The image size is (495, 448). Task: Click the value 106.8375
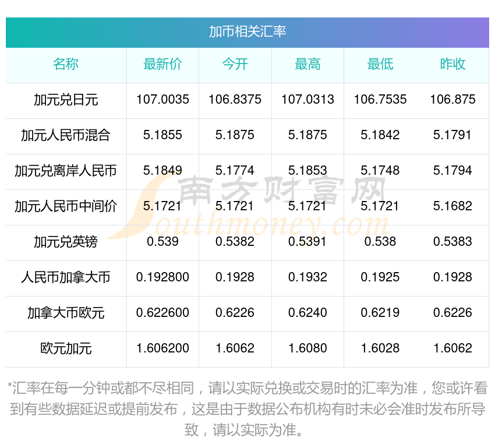(x=235, y=100)
